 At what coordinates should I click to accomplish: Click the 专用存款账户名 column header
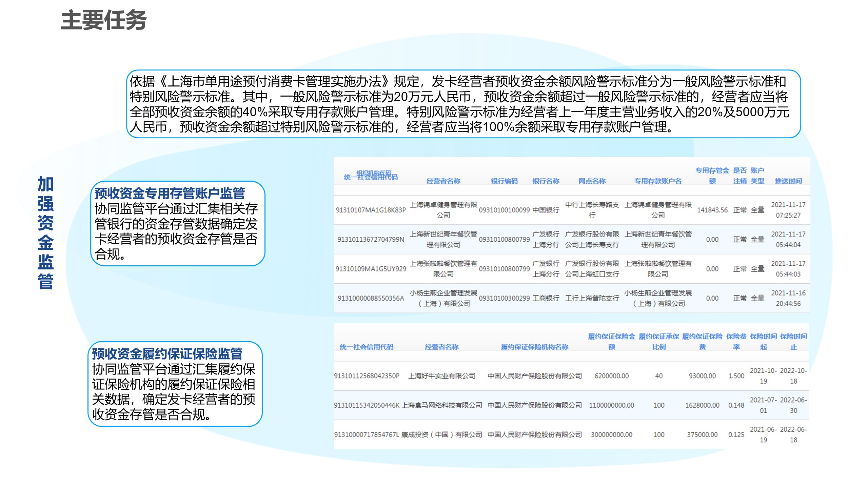pyautogui.click(x=658, y=181)
